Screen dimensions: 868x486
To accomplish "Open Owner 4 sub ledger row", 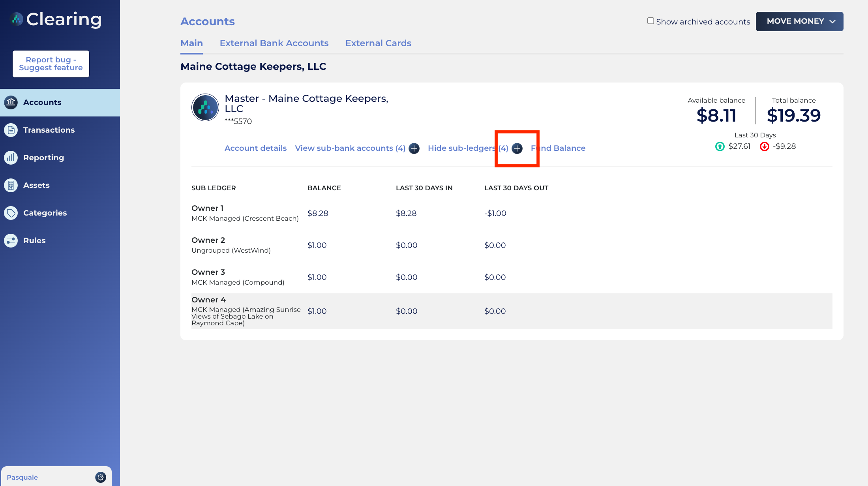I will click(512, 311).
